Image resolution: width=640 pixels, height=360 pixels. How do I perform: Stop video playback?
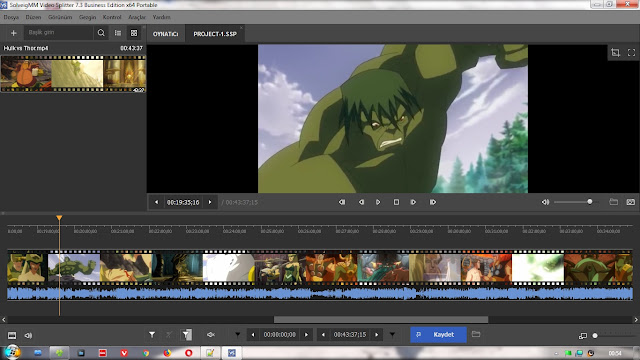396,202
